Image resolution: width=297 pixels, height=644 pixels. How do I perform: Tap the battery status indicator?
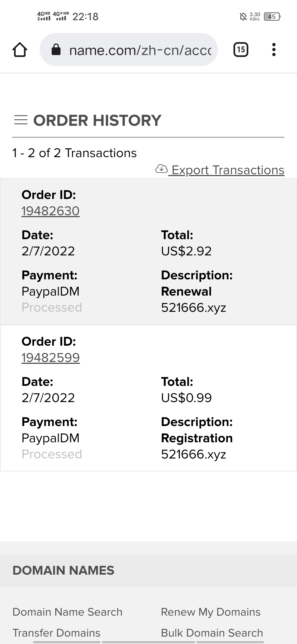click(272, 17)
